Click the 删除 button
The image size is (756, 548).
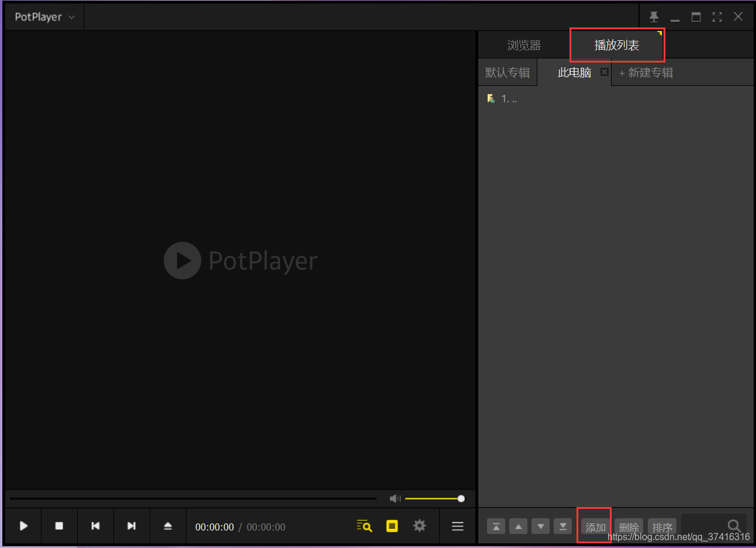(x=629, y=527)
